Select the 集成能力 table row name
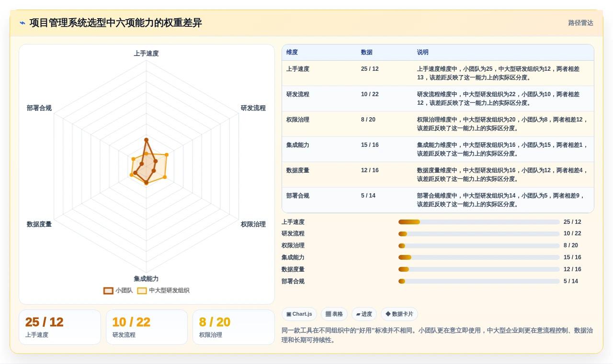 click(x=298, y=145)
